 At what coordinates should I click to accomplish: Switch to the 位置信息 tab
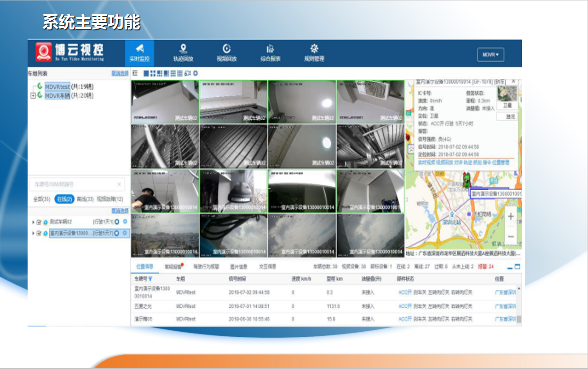click(145, 267)
